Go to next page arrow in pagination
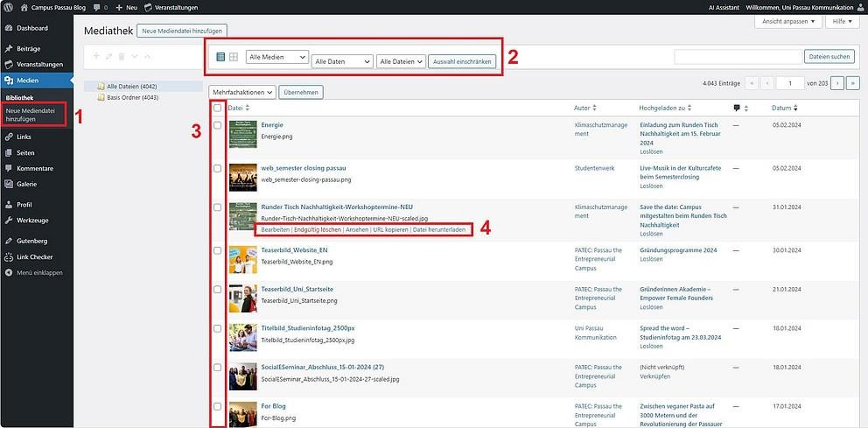Image resolution: width=868 pixels, height=428 pixels. point(838,83)
